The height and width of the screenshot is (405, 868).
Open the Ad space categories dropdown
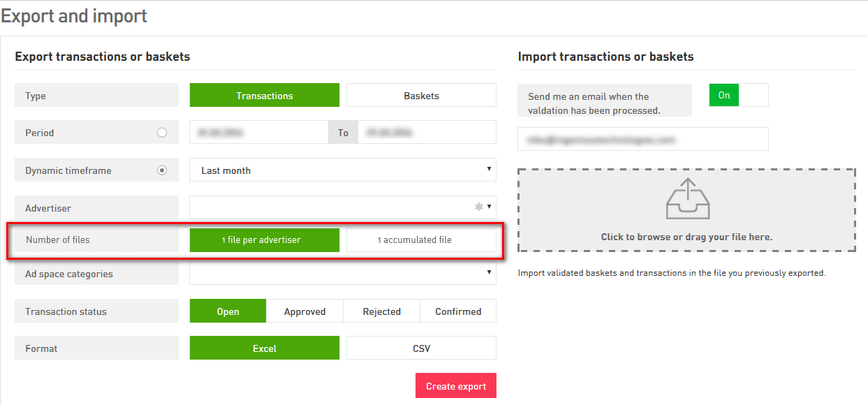coord(343,274)
